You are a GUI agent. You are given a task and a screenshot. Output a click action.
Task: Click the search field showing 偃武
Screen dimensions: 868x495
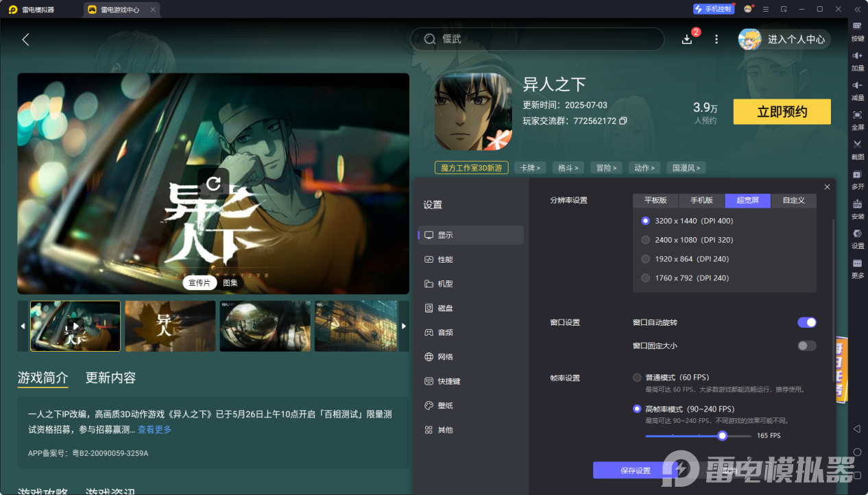coord(538,39)
